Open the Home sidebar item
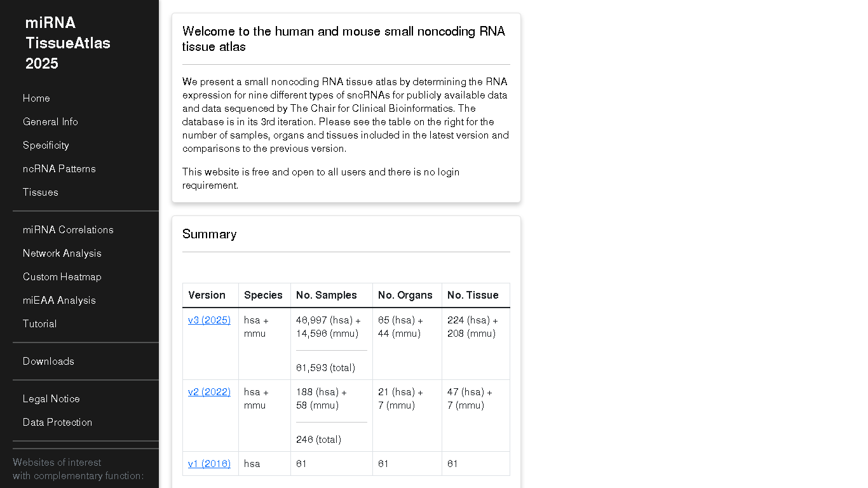 tap(36, 98)
